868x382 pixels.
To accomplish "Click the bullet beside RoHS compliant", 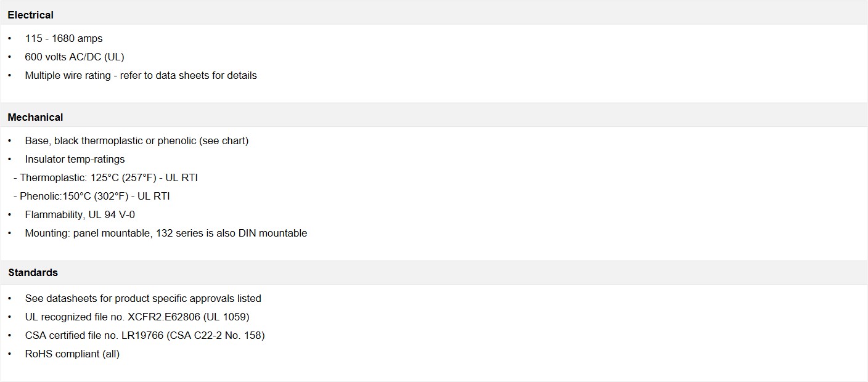I will tap(10, 354).
